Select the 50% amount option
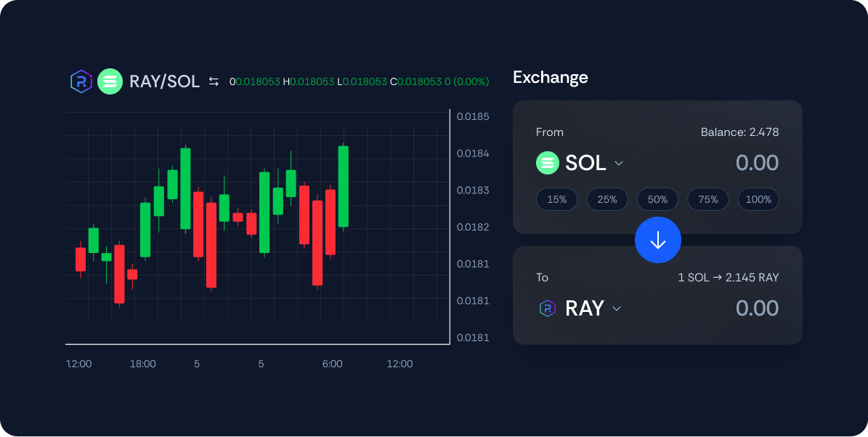868x437 pixels. (x=657, y=199)
